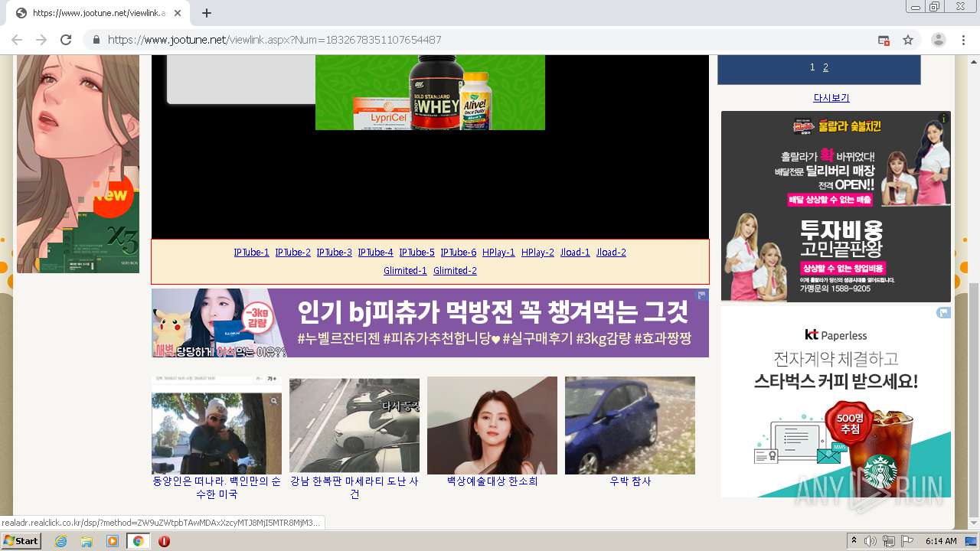980x551 pixels.
Task: Open the Chrome profile avatar
Action: click(x=939, y=40)
